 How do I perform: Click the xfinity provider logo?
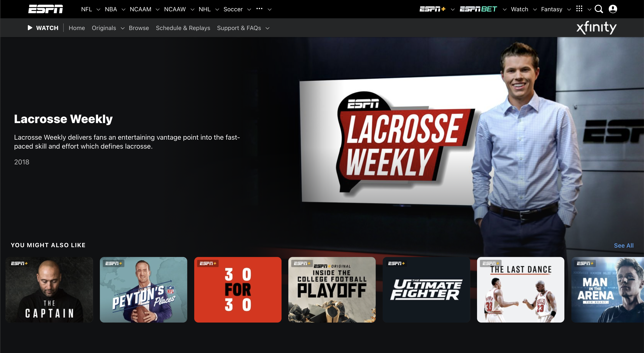[596, 27]
